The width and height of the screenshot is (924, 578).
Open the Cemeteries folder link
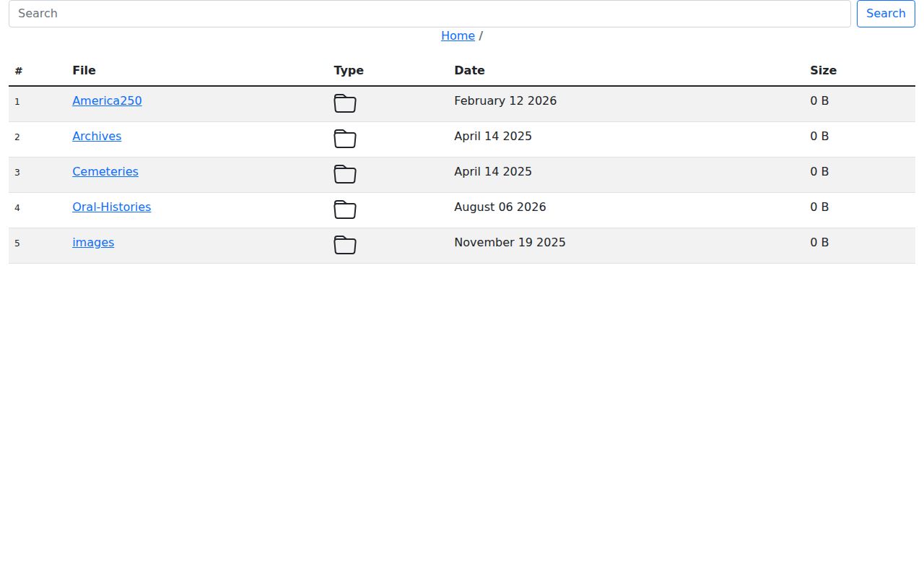coord(105,172)
